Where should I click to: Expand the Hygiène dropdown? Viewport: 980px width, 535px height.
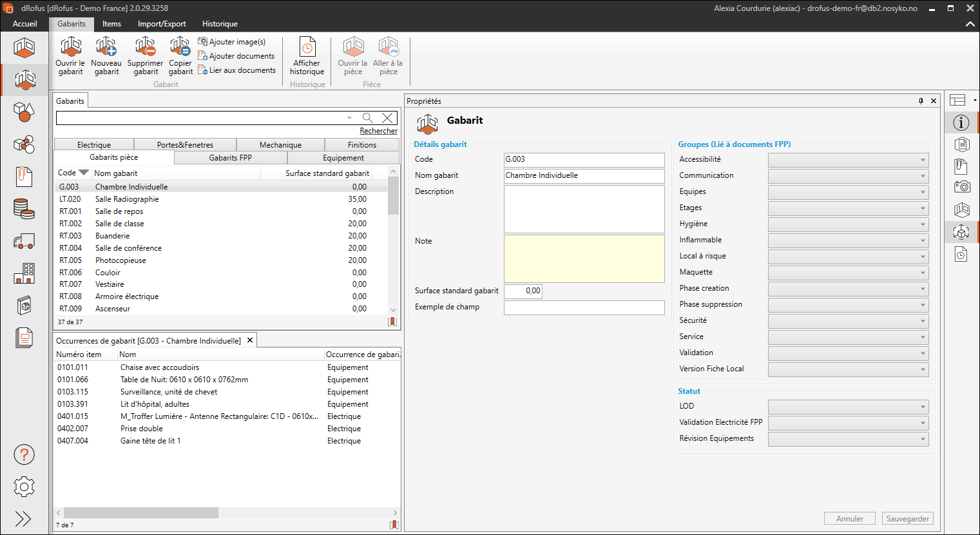click(849, 224)
